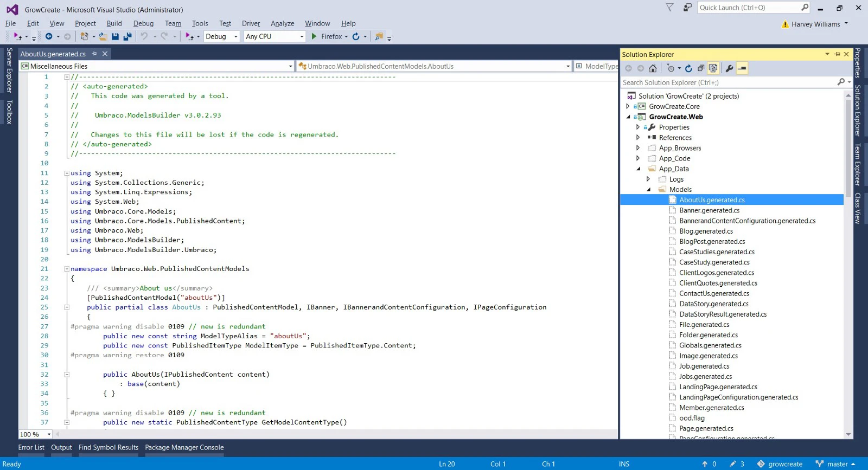
Task: Refresh the Solution Explorer tree
Action: (x=688, y=68)
